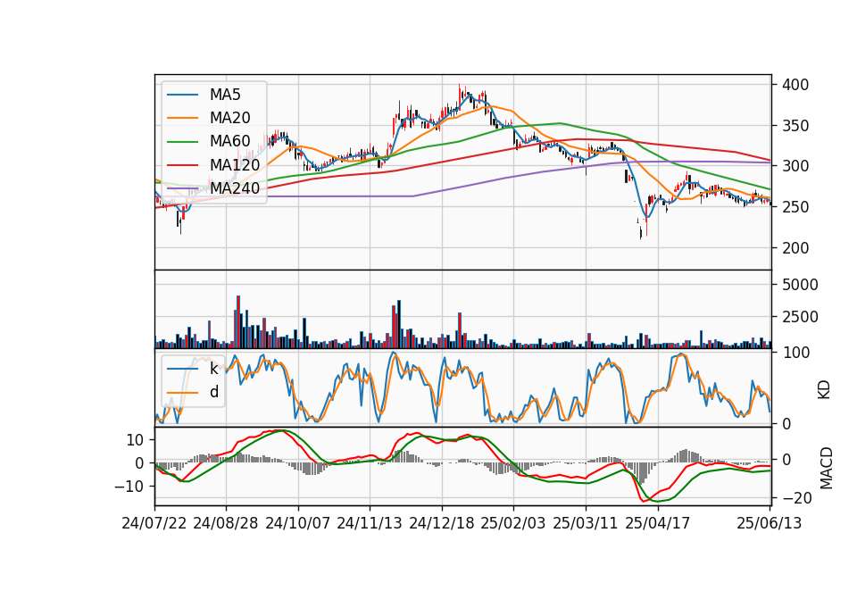Click the 10 MACD left axis tick
This screenshot has width=857, height=616.
135,439
